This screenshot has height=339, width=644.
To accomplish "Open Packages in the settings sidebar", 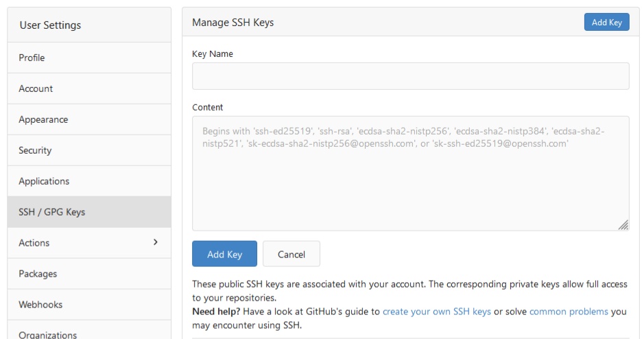I will (x=38, y=274).
